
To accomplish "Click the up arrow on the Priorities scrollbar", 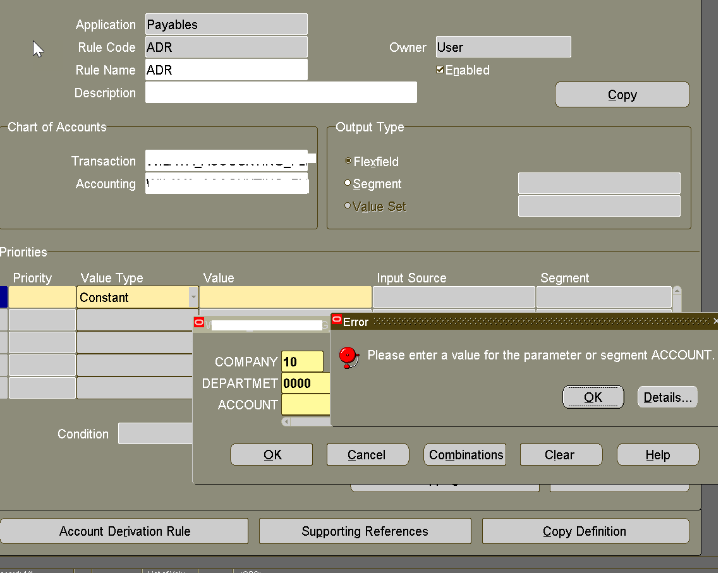I will (677, 290).
